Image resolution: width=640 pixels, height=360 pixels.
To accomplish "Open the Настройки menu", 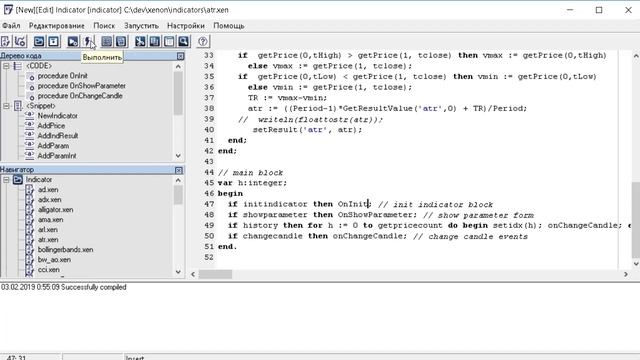I will (186, 26).
